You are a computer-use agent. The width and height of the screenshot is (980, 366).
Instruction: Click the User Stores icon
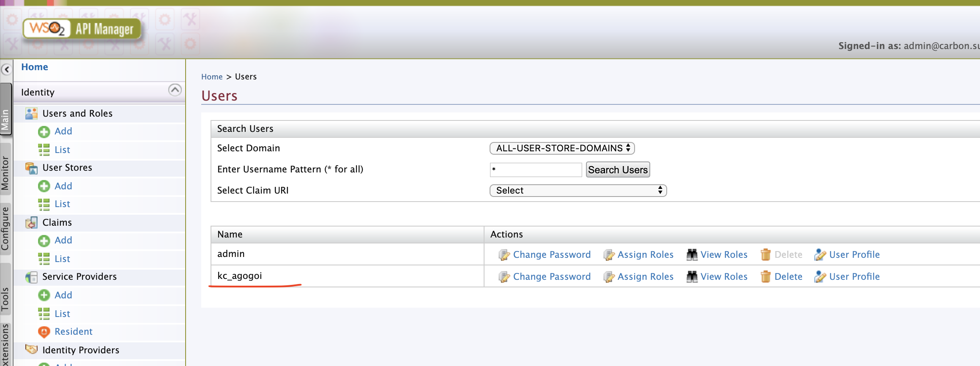tap(31, 168)
